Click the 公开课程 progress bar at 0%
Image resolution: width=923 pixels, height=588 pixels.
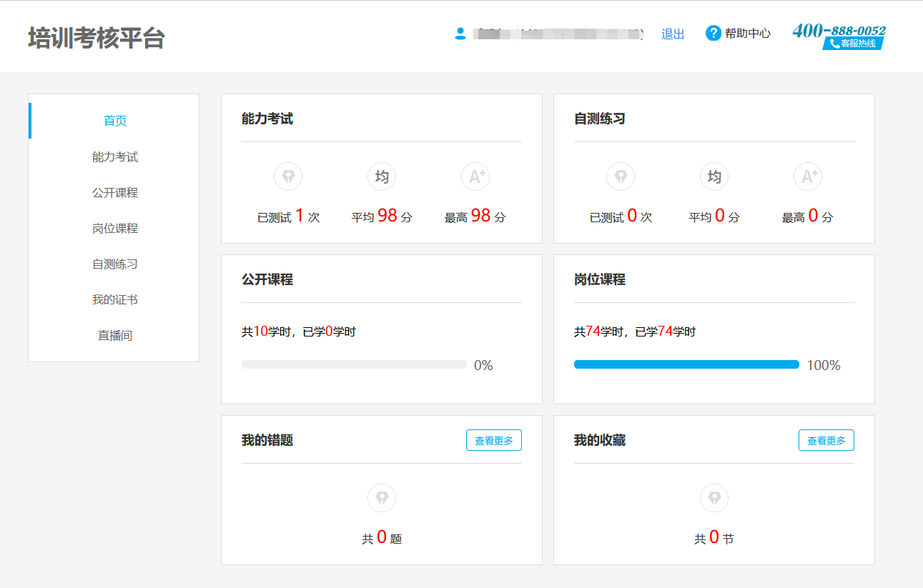click(x=354, y=364)
